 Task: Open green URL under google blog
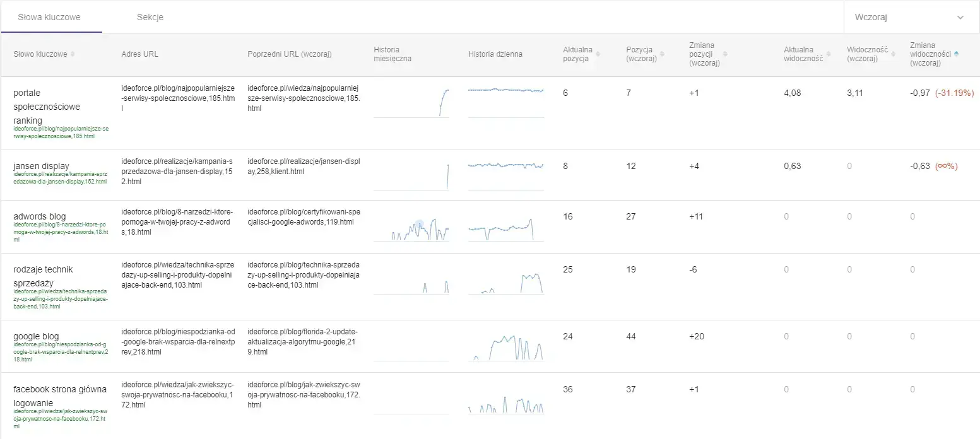pos(61,352)
